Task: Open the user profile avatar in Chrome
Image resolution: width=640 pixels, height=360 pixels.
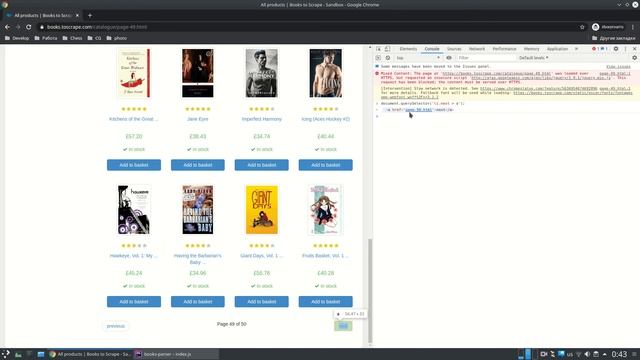Action: [596, 27]
